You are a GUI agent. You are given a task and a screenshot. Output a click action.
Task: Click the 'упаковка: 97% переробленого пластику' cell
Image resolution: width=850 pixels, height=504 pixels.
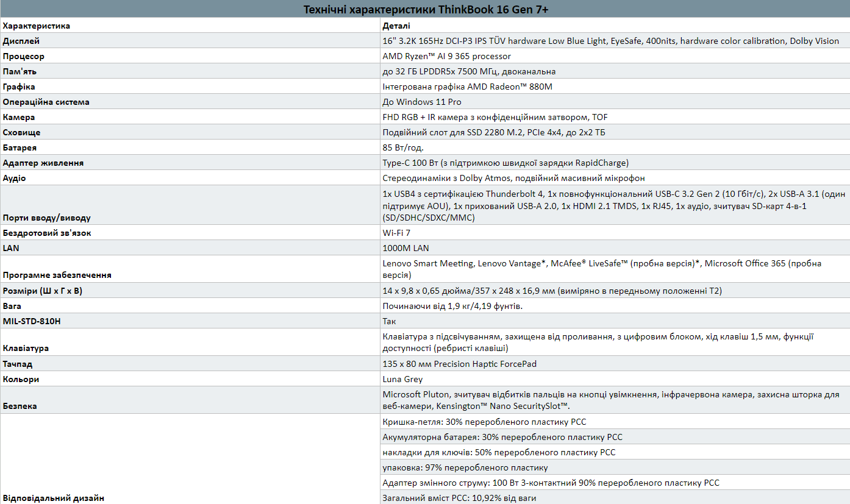coord(615,467)
